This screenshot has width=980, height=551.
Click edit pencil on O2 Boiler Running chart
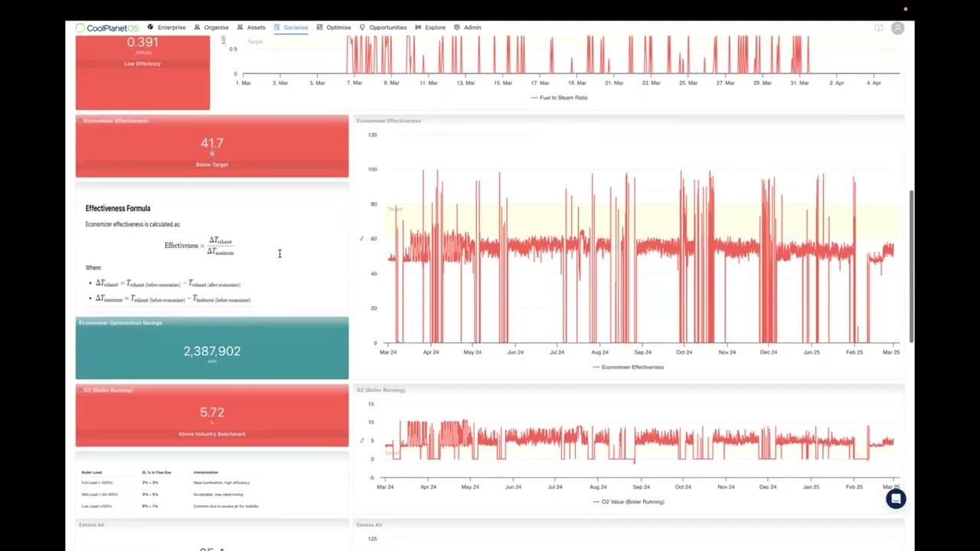click(361, 441)
